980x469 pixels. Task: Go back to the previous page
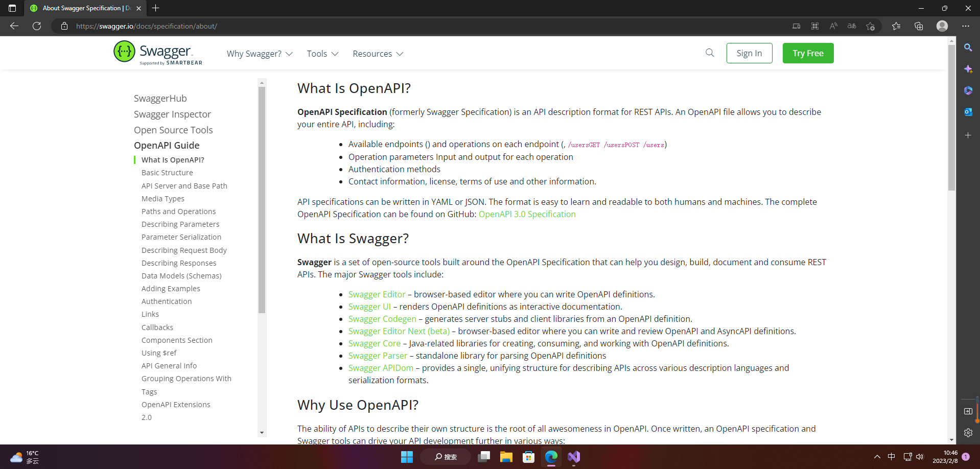coord(14,26)
